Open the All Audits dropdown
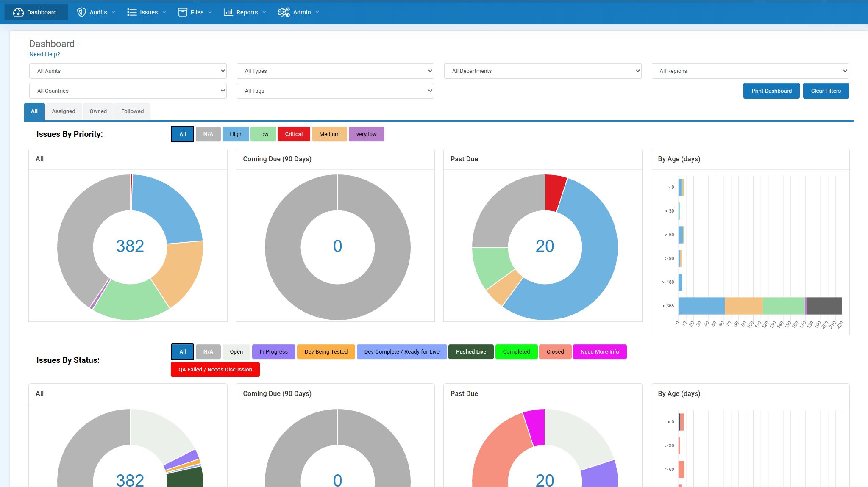 (x=128, y=71)
